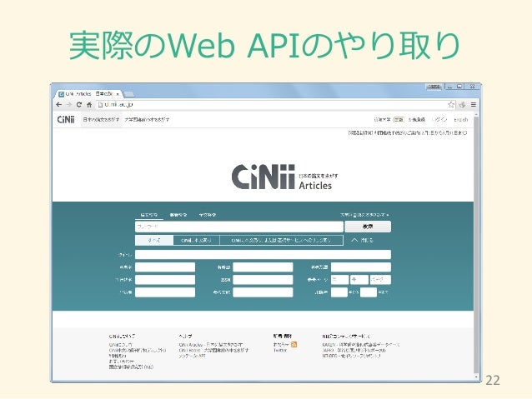Click the author affiliation input field
The width and height of the screenshot is (532, 399).
[361, 267]
